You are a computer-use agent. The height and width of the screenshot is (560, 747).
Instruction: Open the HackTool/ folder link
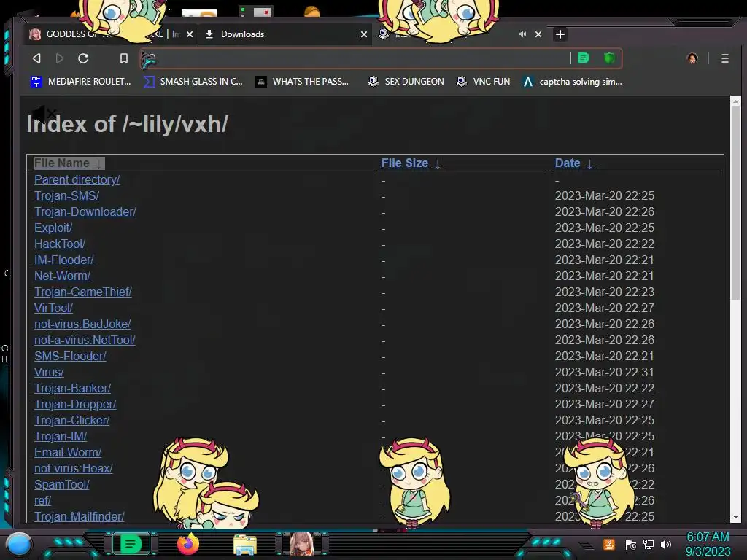tap(60, 244)
